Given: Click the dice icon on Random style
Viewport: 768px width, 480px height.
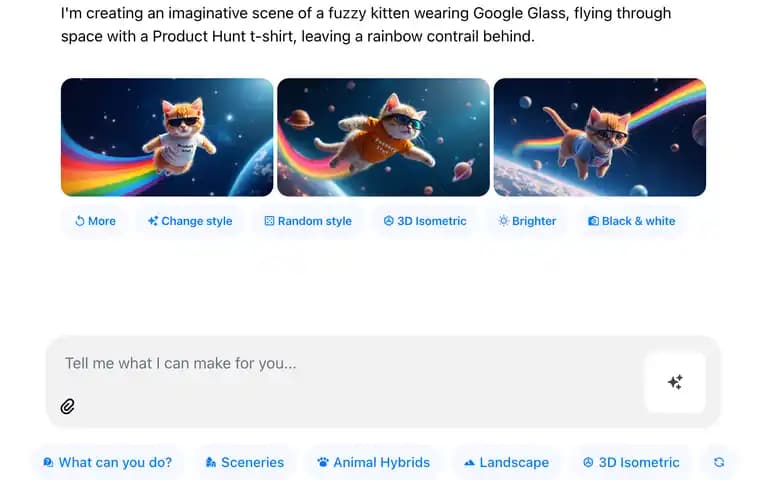Looking at the screenshot, I should [x=269, y=221].
